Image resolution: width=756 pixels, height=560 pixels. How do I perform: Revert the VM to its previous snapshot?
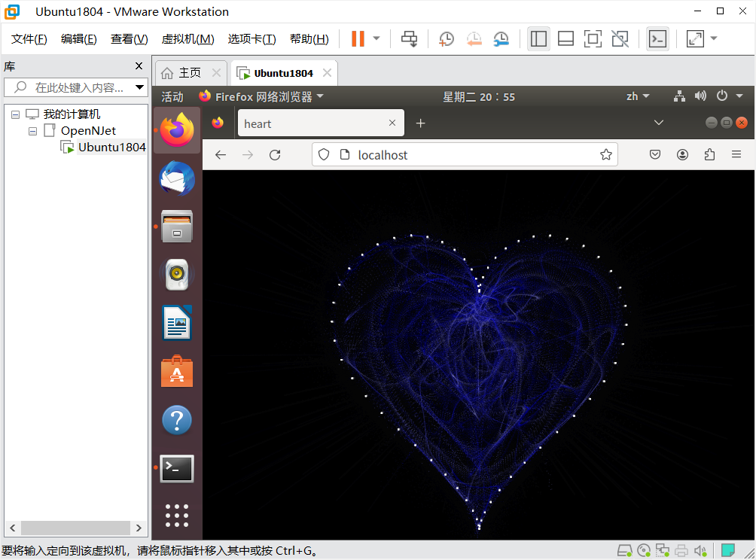coord(474,38)
